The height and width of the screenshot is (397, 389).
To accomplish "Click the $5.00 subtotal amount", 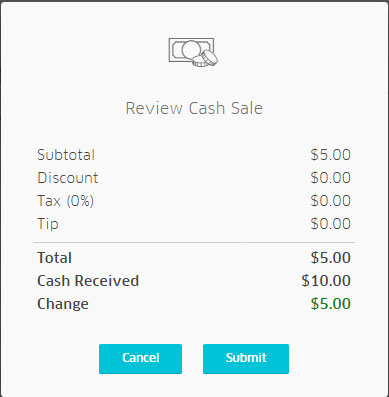I will [x=330, y=155].
